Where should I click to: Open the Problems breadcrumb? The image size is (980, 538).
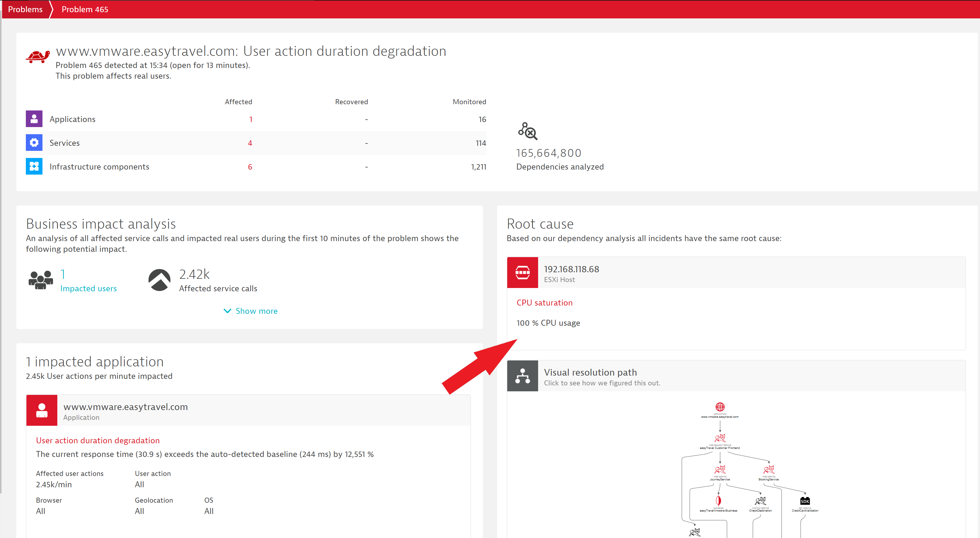tap(25, 9)
